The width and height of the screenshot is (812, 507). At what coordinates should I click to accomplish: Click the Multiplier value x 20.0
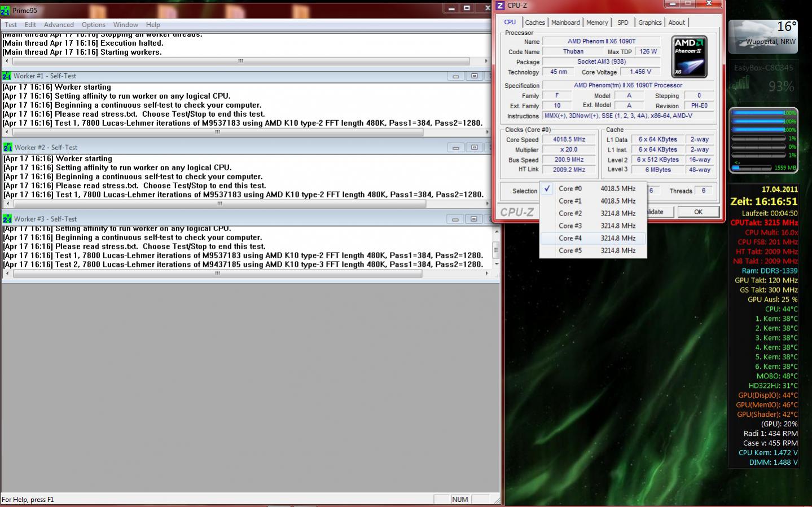pyautogui.click(x=569, y=149)
